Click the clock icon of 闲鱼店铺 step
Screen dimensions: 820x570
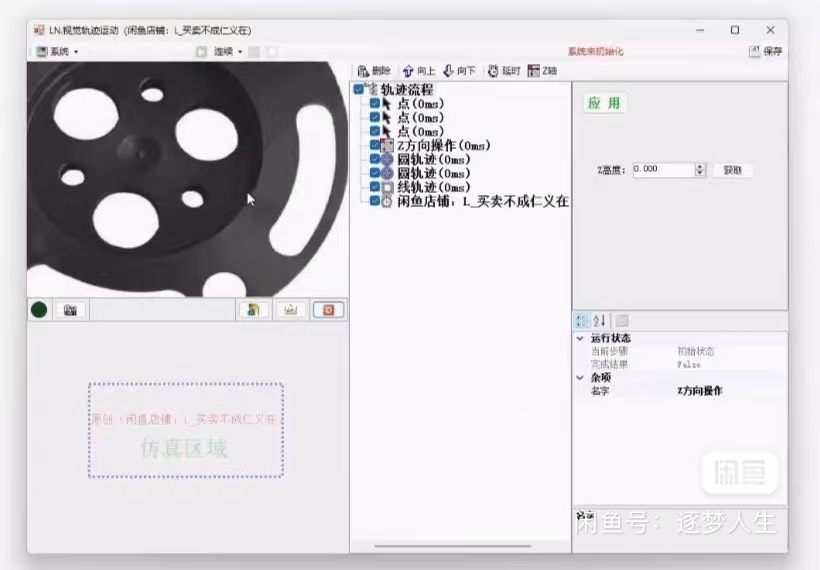(x=387, y=201)
